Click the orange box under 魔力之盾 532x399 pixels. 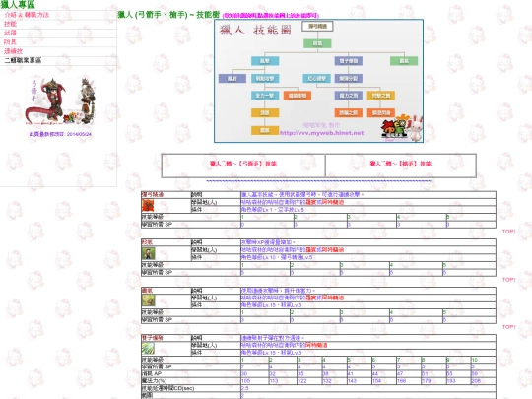[349, 113]
